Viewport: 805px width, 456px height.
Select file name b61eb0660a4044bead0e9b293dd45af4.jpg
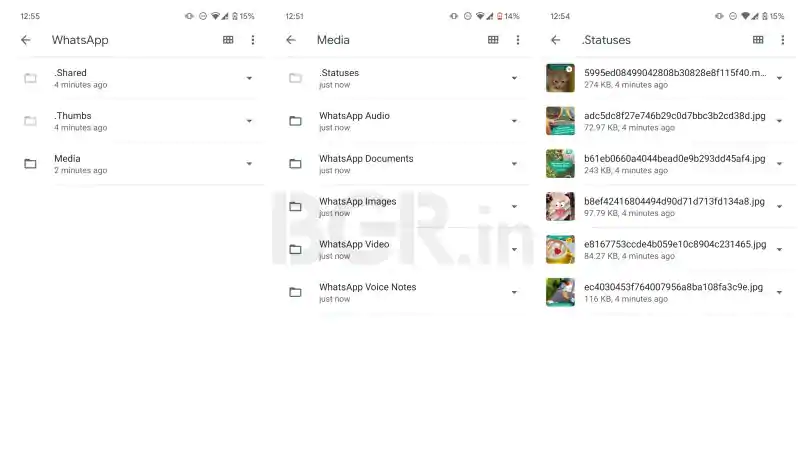[x=675, y=159]
